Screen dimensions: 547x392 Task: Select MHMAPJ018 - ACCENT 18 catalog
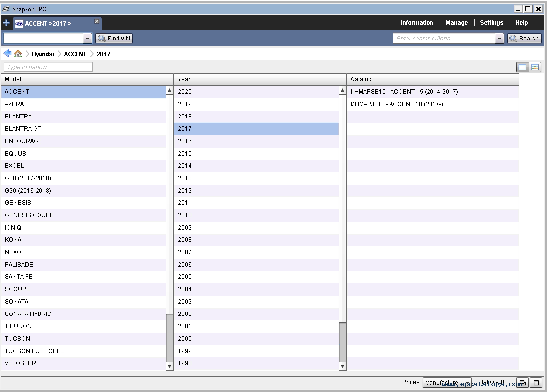point(432,104)
